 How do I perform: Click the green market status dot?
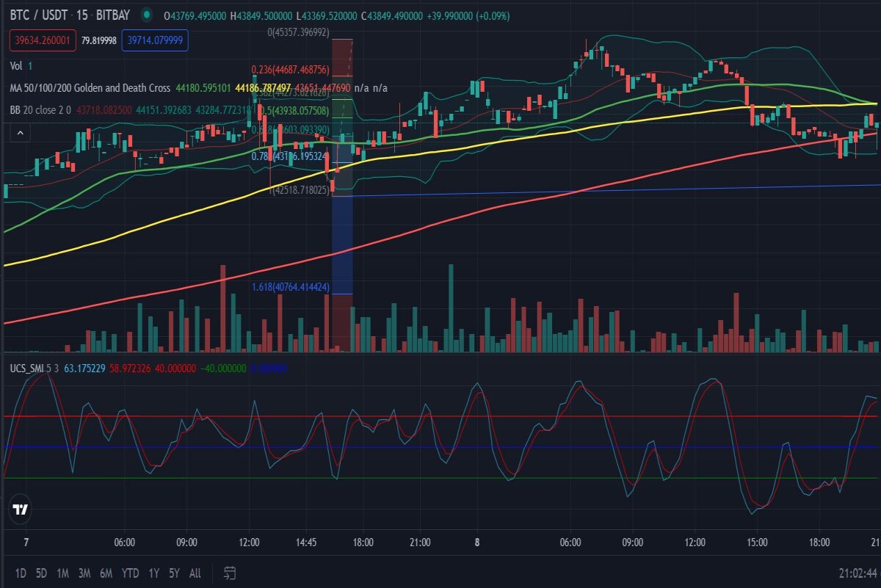(x=148, y=15)
